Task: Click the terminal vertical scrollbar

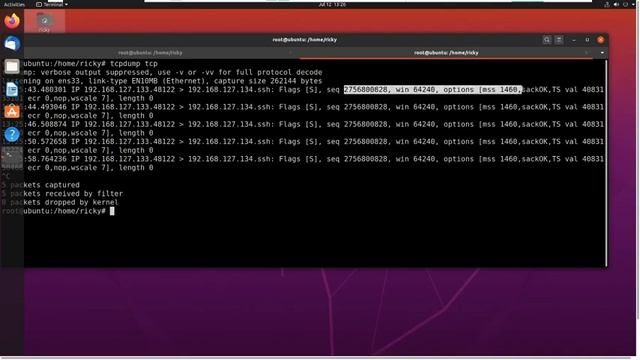Action: (x=606, y=163)
